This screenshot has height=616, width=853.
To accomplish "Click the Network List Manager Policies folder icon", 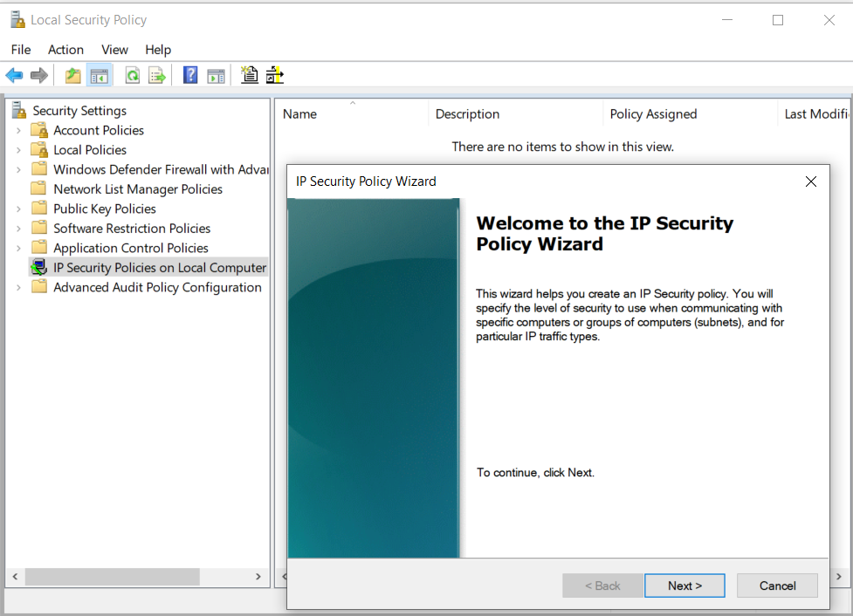I will [39, 188].
